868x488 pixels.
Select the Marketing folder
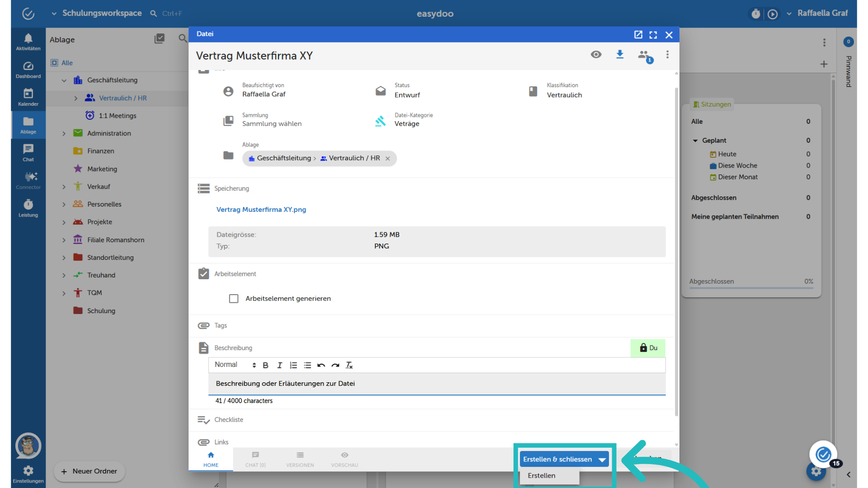coord(102,169)
